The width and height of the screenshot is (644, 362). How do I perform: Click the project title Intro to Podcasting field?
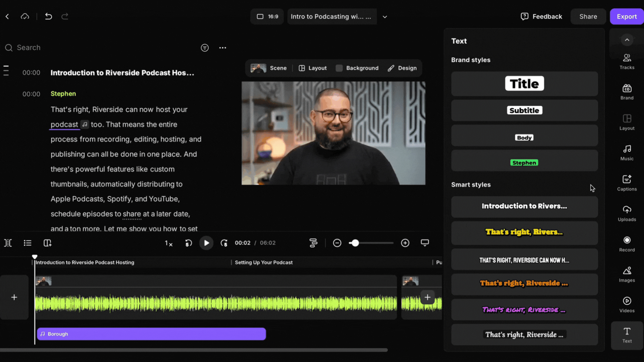coord(332,16)
